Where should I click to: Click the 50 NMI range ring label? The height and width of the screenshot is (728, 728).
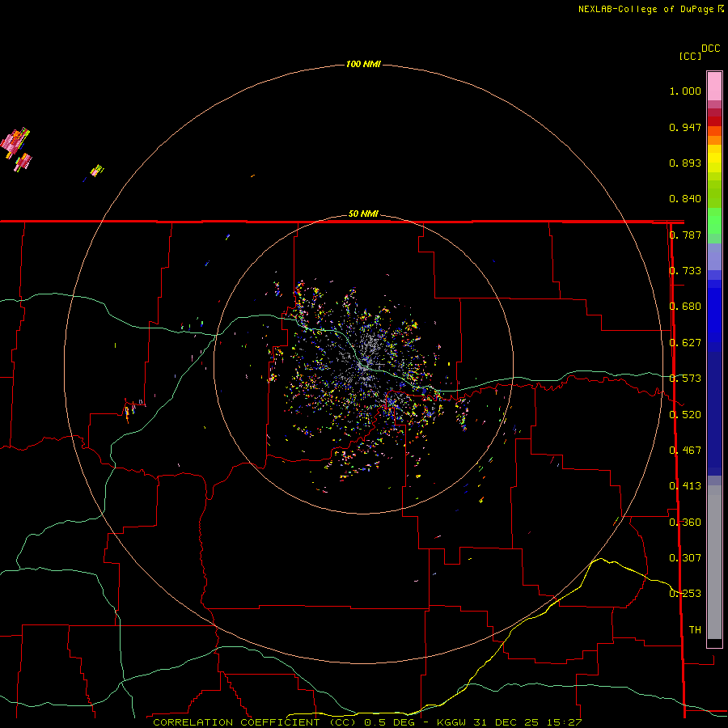pyautogui.click(x=363, y=214)
